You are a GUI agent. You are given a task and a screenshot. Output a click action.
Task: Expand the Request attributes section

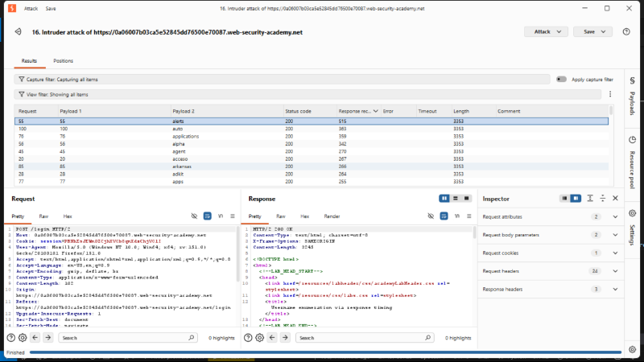(x=615, y=216)
